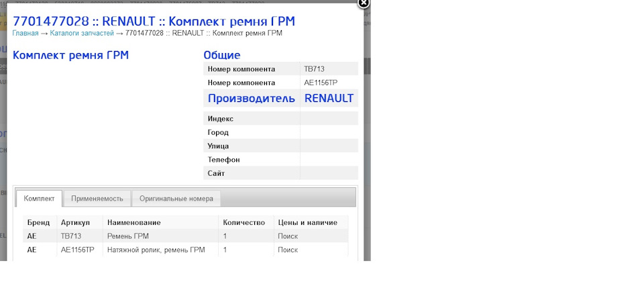Click Поиск link for TB713 row
Viewport: 644px width, 296px height.
click(x=288, y=236)
